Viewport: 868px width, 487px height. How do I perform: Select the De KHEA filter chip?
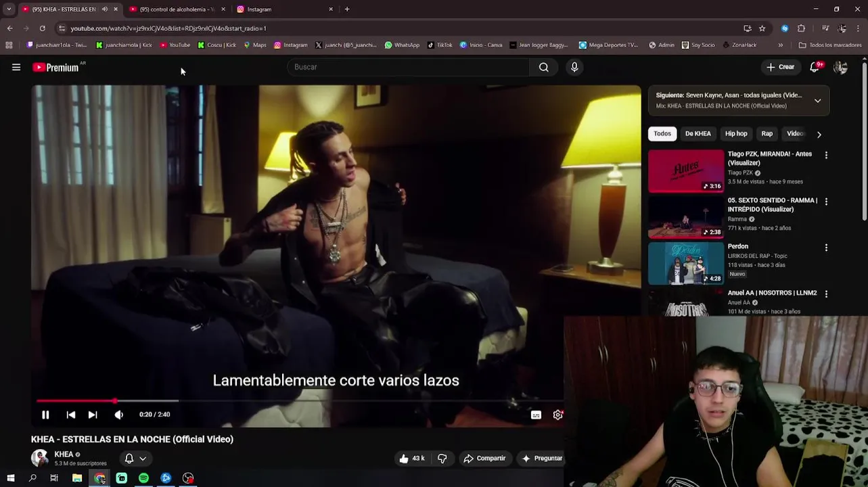[698, 134]
